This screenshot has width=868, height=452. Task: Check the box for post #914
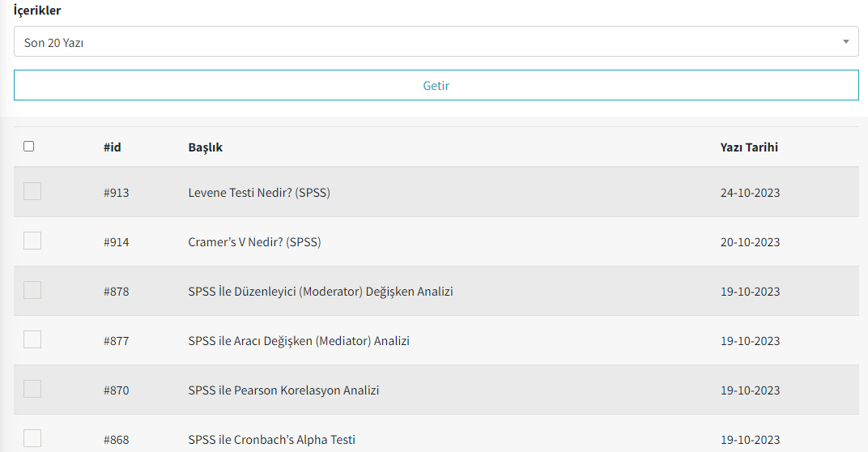pos(32,241)
